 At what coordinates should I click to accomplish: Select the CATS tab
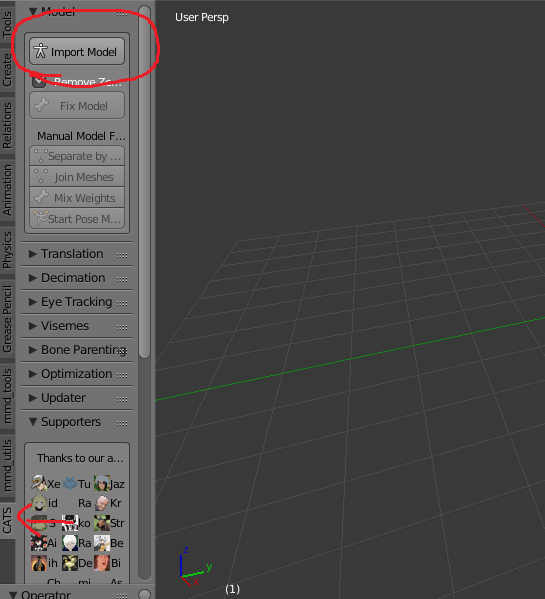(7, 520)
